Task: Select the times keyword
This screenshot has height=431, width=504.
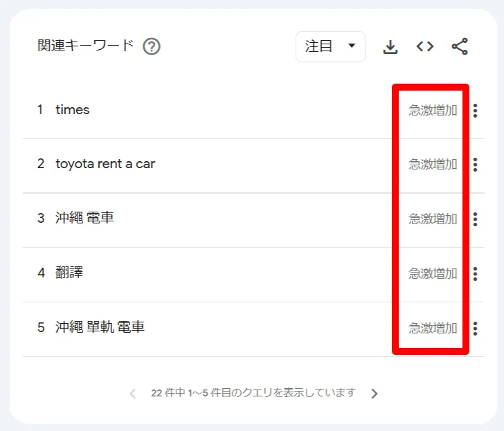Action: (x=73, y=110)
